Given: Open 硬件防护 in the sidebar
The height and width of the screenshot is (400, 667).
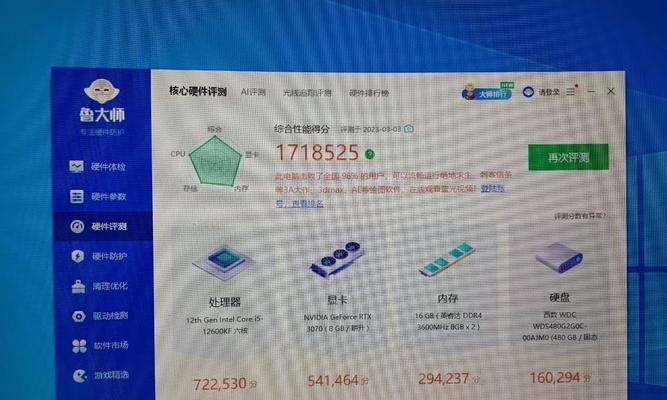Looking at the screenshot, I should click(x=99, y=256).
